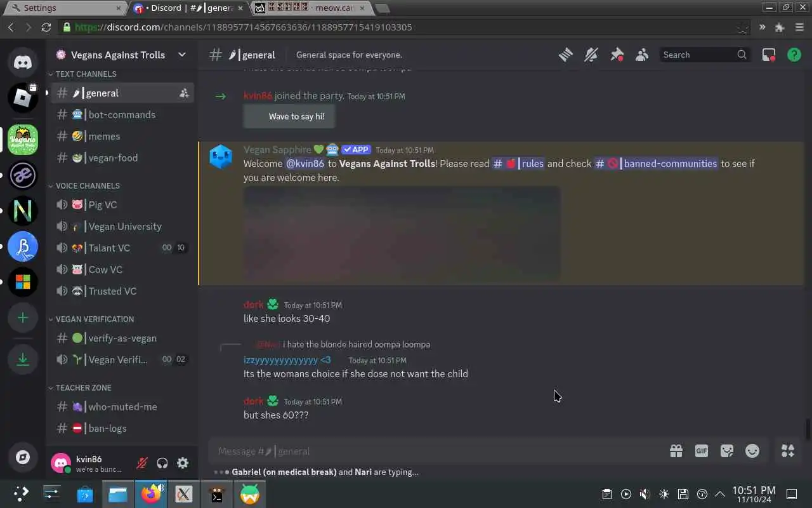Click Vegan Sapphire bot avatar
This screenshot has height=508, width=812.
pos(221,157)
